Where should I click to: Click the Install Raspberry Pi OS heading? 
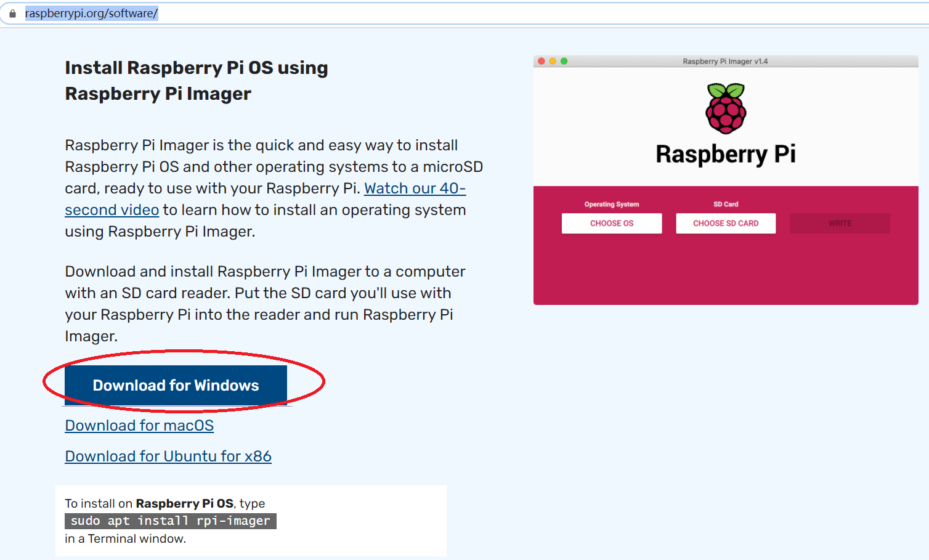(196, 80)
